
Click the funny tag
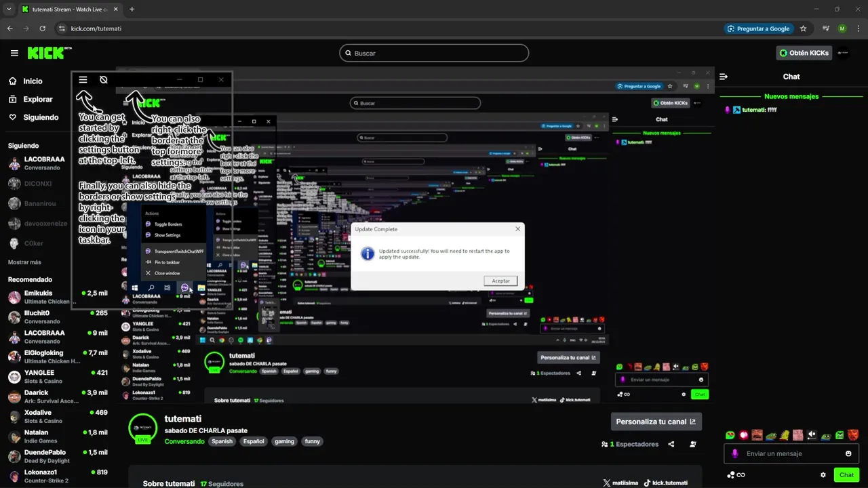pyautogui.click(x=312, y=441)
